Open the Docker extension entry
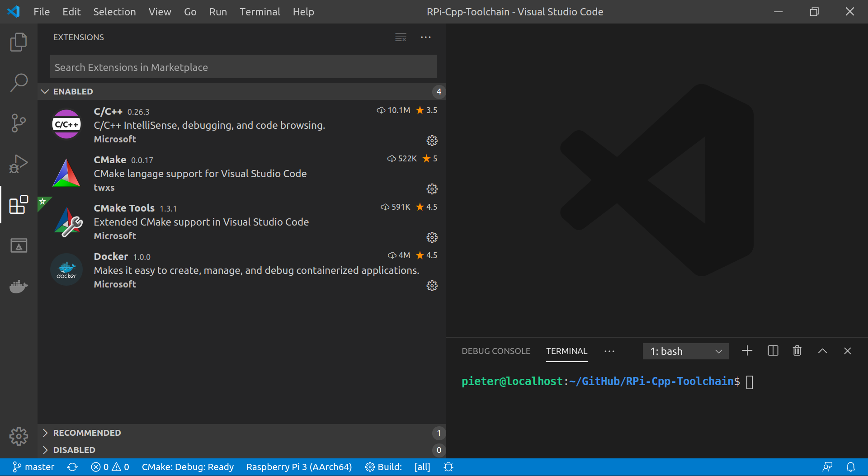Screen dimensions: 868x476 242,270
